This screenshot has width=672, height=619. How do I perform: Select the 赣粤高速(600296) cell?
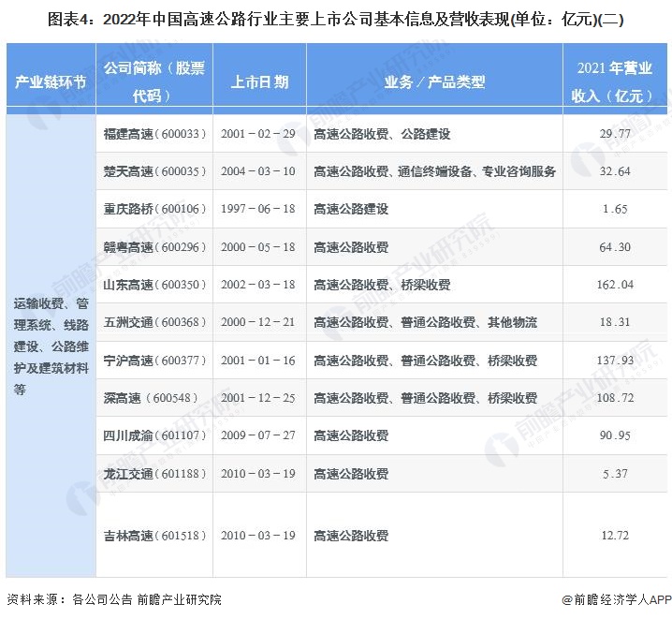pos(154,247)
